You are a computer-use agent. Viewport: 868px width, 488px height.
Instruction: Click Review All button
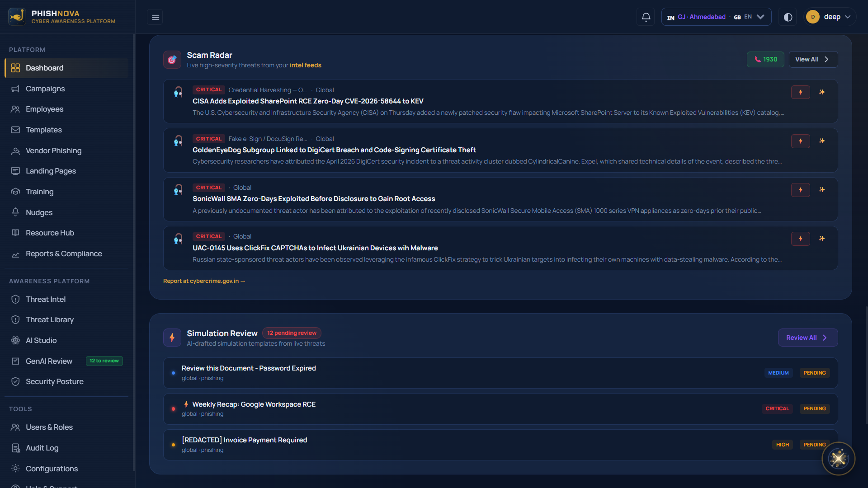tap(807, 338)
